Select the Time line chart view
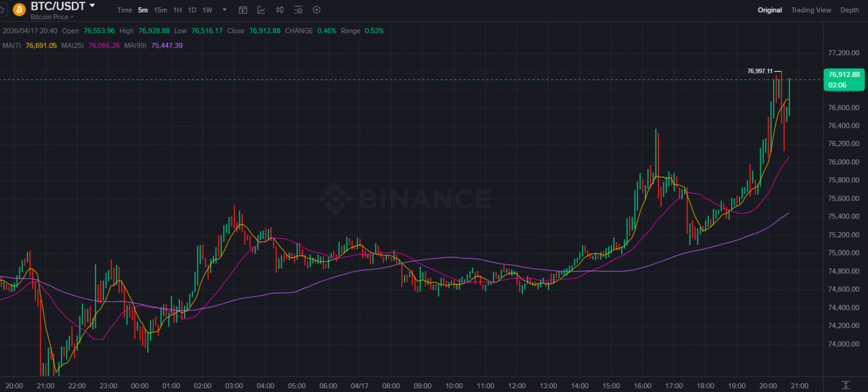This screenshot has width=868, height=392. click(125, 10)
